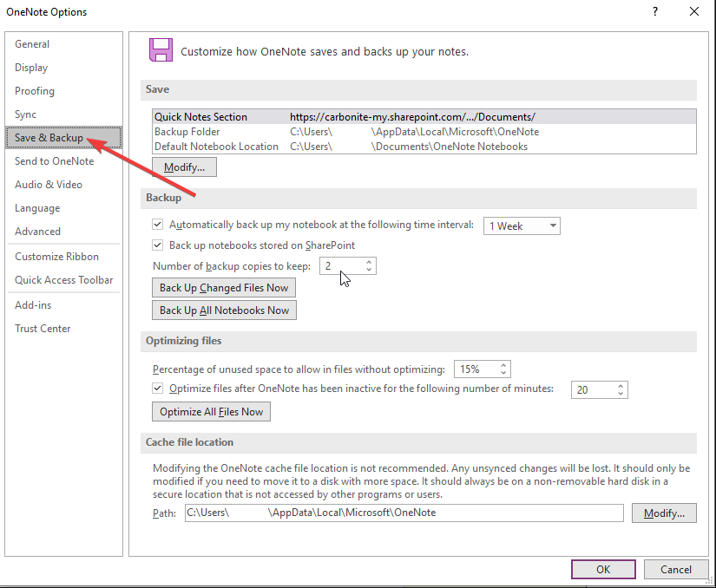This screenshot has width=716, height=588.
Task: Select the Display category
Action: click(x=31, y=68)
